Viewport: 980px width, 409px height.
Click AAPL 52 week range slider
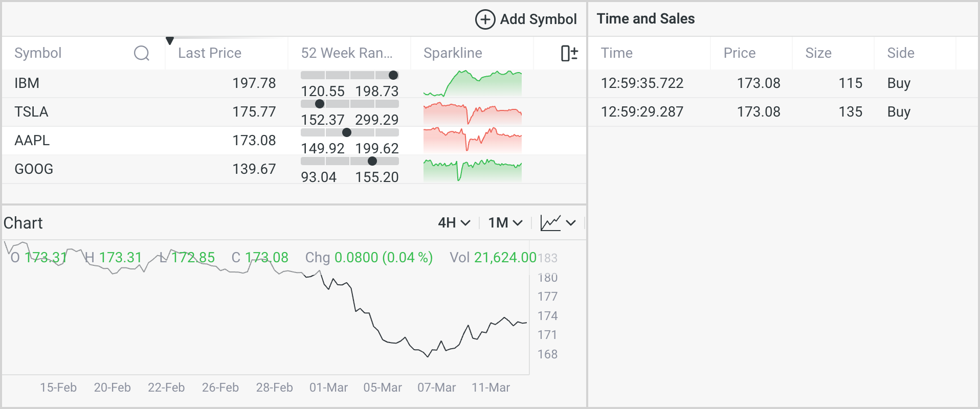[350, 132]
